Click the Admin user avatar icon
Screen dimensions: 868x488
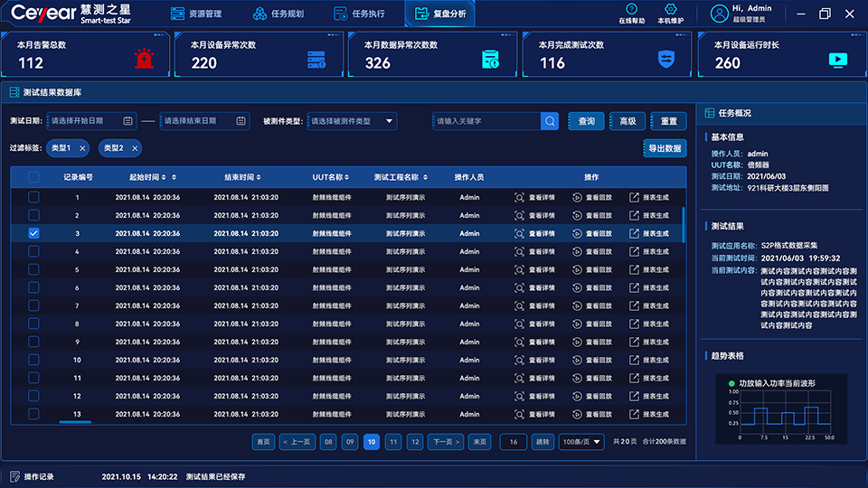[720, 14]
